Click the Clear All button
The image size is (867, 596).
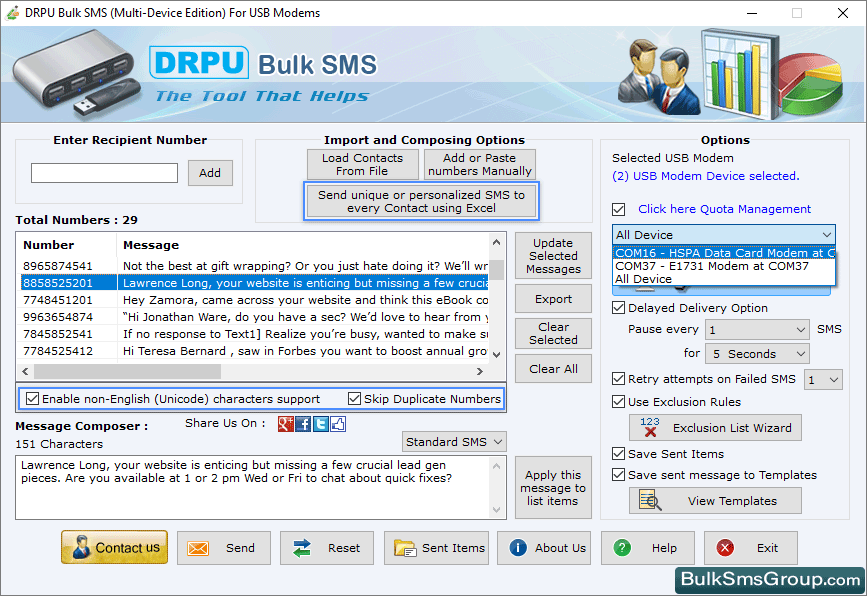[x=553, y=369]
